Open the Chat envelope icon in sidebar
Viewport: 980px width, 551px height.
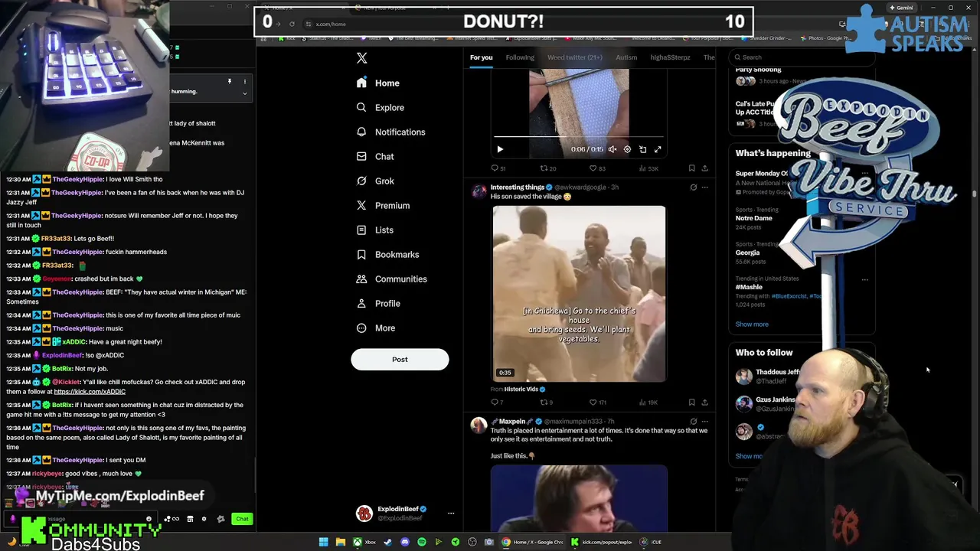tap(361, 156)
